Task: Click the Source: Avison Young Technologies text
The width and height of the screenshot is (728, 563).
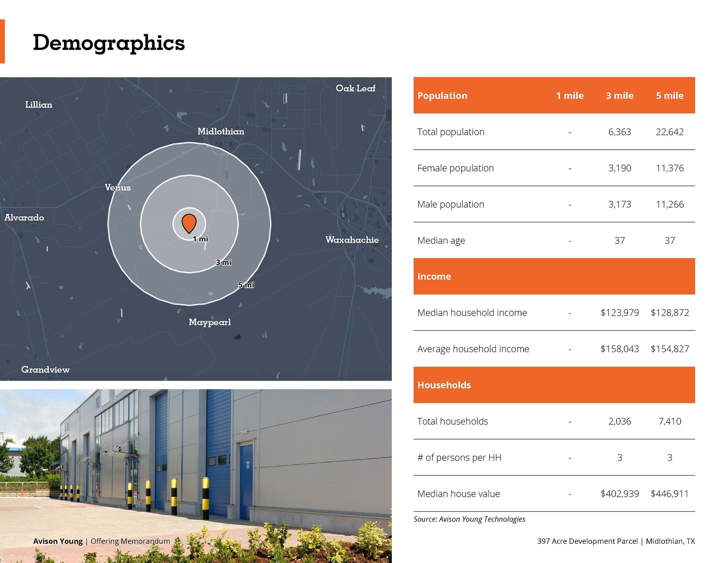Action: coord(469,519)
